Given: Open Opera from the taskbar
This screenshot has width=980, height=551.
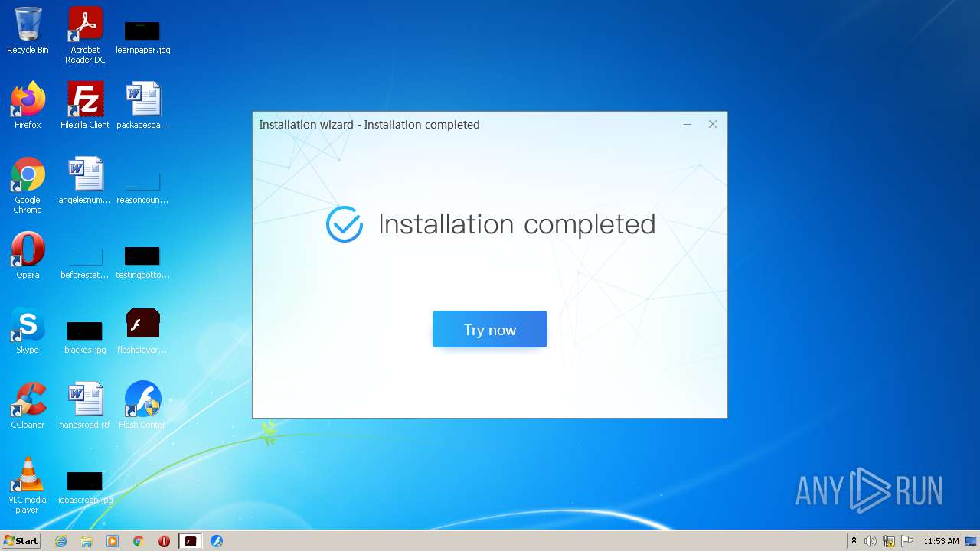Looking at the screenshot, I should point(164,541).
